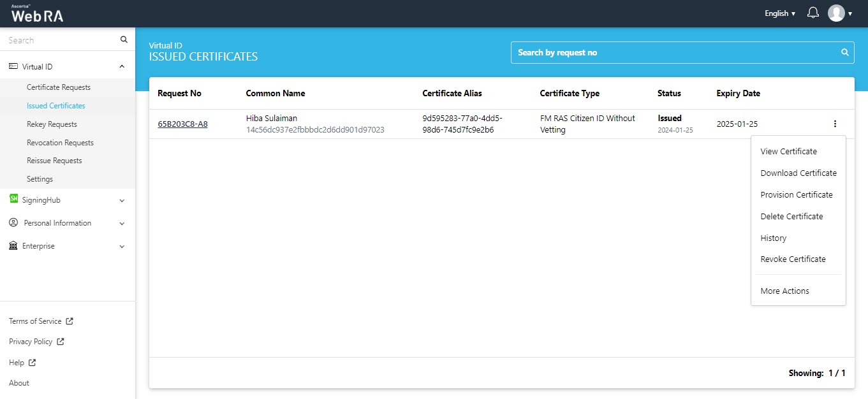868x399 pixels.
Task: Click the three-dot actions icon in certificate row
Action: point(835,124)
